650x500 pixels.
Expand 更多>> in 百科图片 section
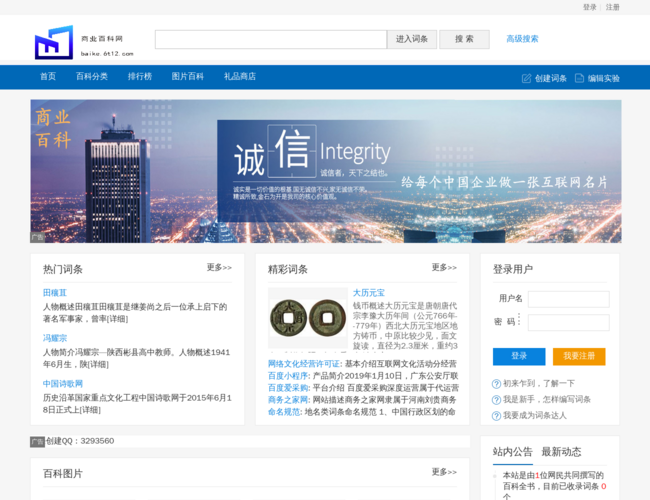coord(444,472)
